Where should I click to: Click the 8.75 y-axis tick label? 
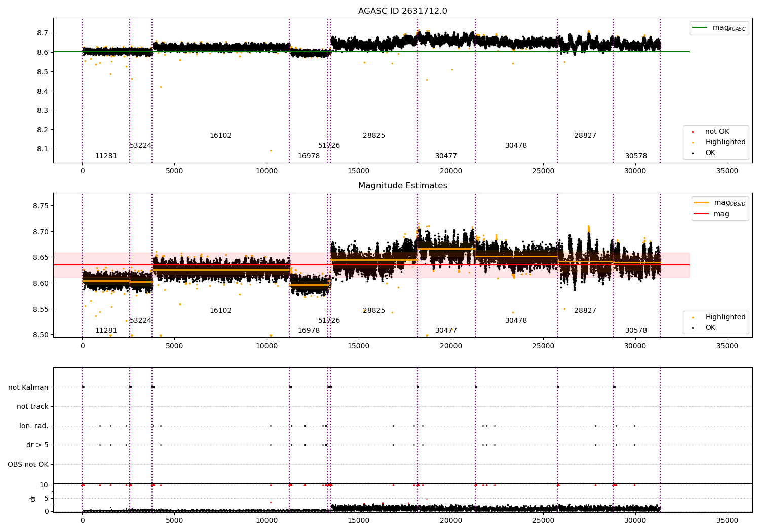(x=40, y=206)
